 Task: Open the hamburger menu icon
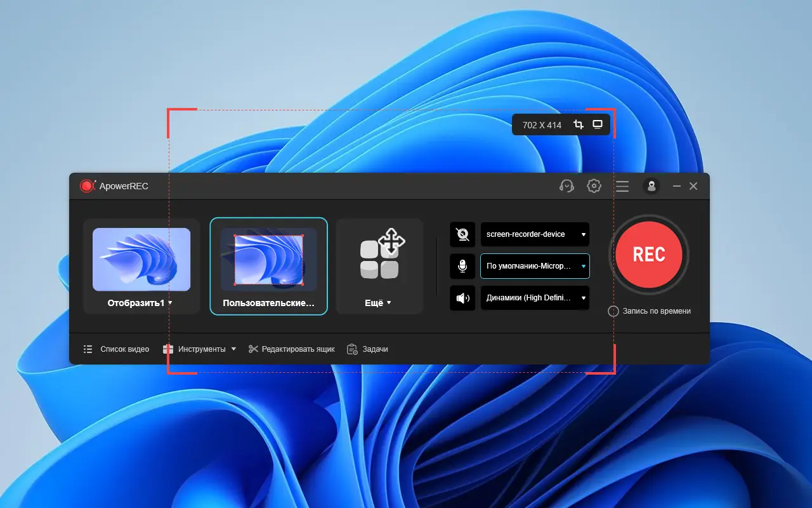[622, 186]
